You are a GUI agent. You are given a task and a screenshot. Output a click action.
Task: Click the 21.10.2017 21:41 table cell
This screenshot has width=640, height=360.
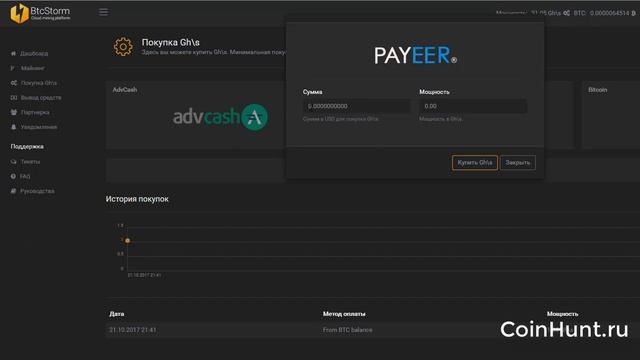click(133, 330)
